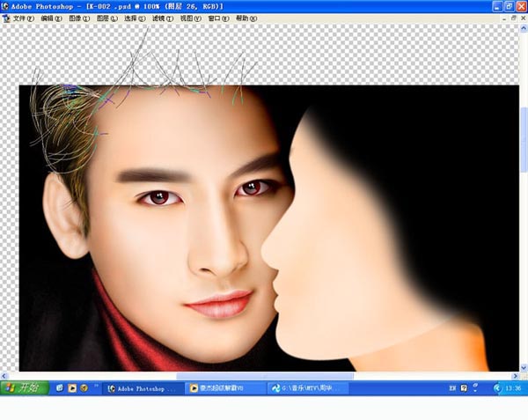Open the 视图(V) menu
Viewport: 528px width, 420px height.
[191, 18]
